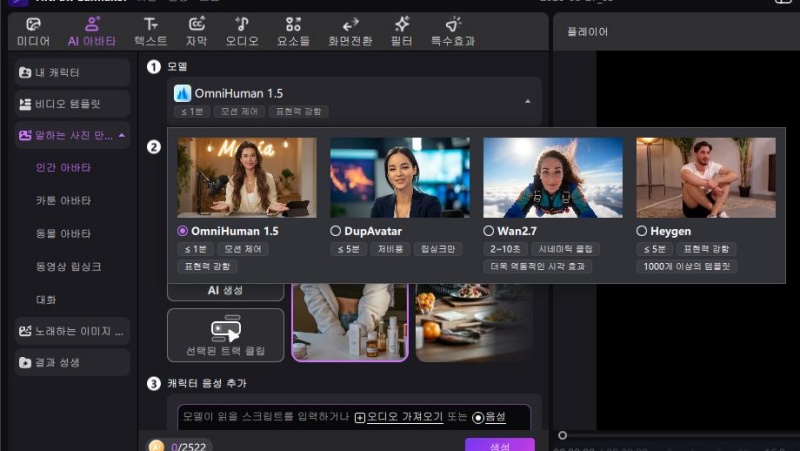800x451 pixels.
Task: Open 결과 생성 in the sidebar
Action: click(72, 363)
